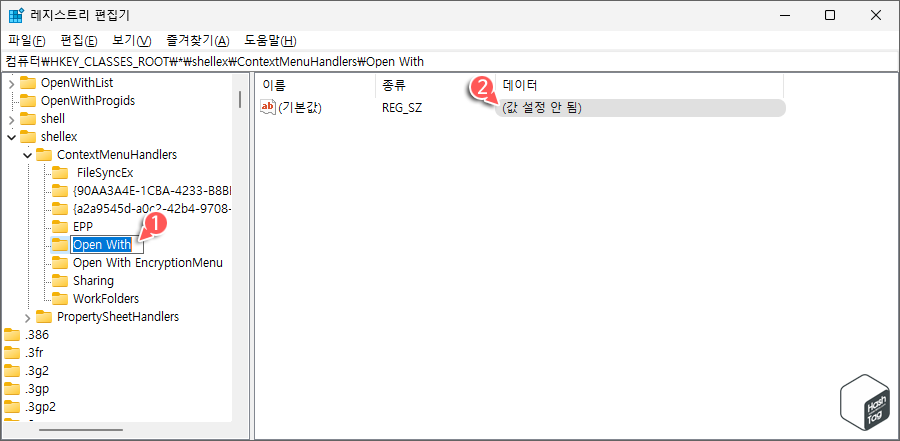Click the {a2a9545d-a0c2-42b4 folder icon
Image resolution: width=900 pixels, height=441 pixels.
click(60, 208)
